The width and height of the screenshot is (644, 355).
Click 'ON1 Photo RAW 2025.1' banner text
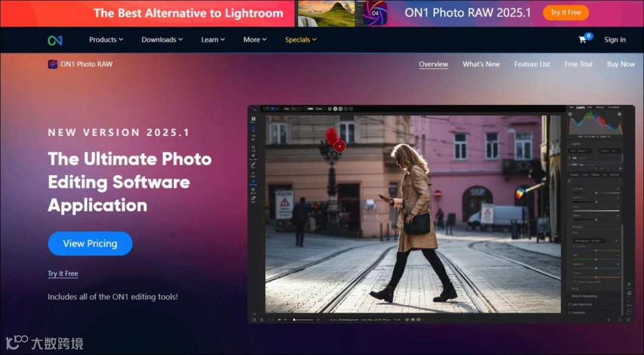pyautogui.click(x=467, y=13)
